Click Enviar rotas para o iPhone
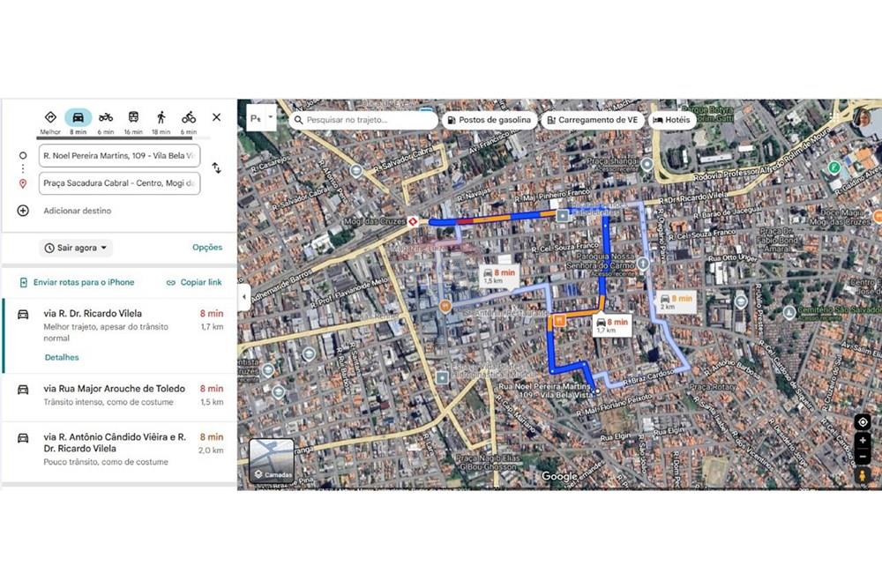The width and height of the screenshot is (882, 588). (x=78, y=282)
